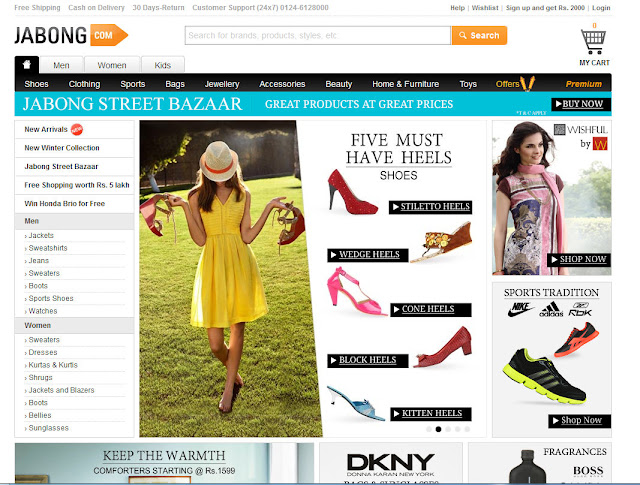Click the Stiletto Heels button
Image resolution: width=640 pixels, height=485 pixels.
(431, 207)
